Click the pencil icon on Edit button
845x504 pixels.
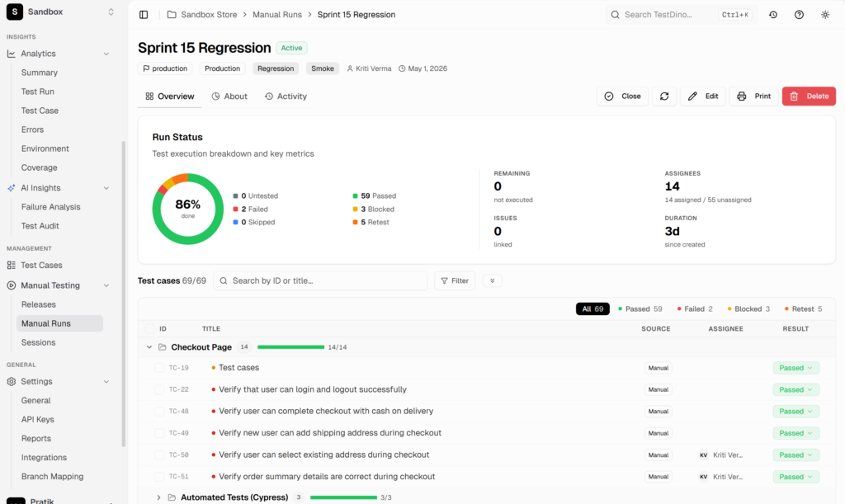point(692,96)
